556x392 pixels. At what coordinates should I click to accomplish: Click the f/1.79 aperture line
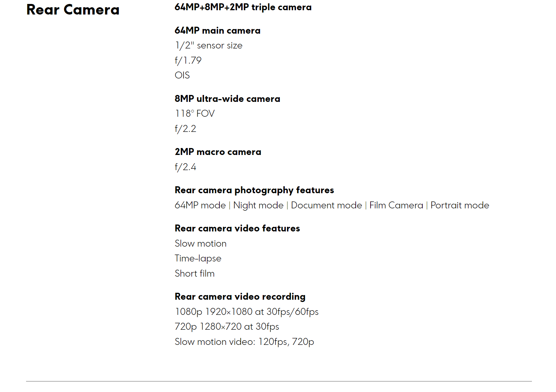(x=188, y=60)
